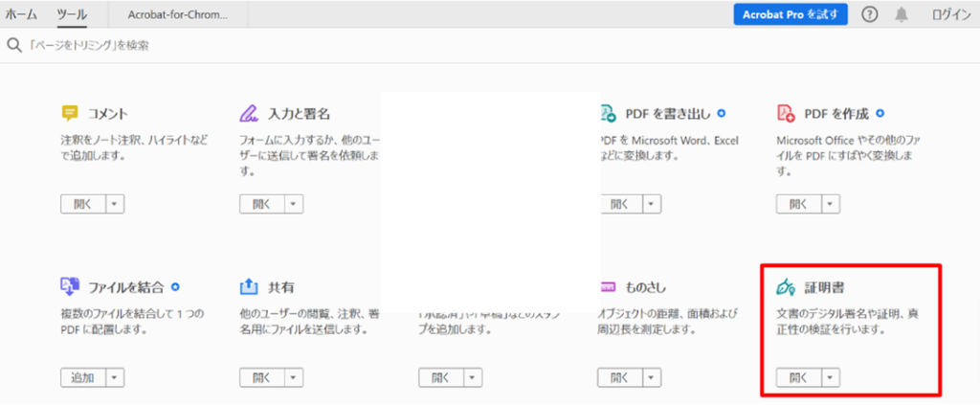
Task: Click the 共有 upload icon
Action: [249, 286]
